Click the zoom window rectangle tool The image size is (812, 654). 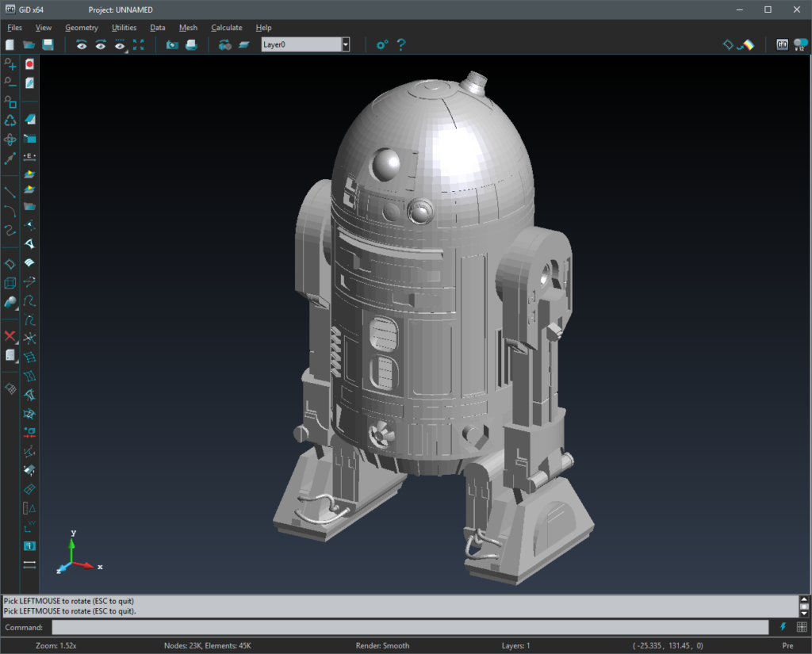pyautogui.click(x=10, y=101)
